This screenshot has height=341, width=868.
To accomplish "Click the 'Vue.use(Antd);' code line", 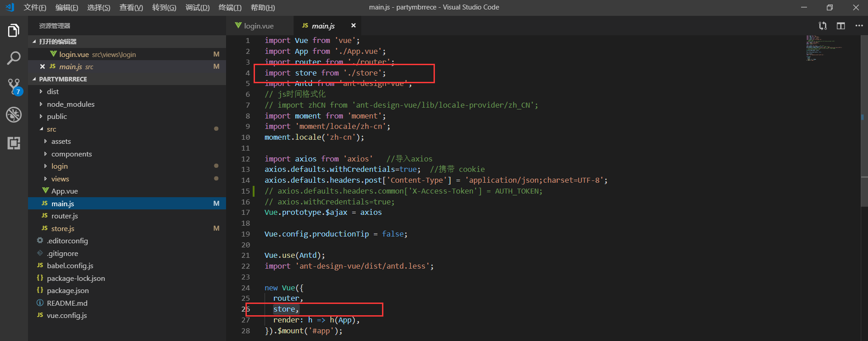I will (x=295, y=255).
